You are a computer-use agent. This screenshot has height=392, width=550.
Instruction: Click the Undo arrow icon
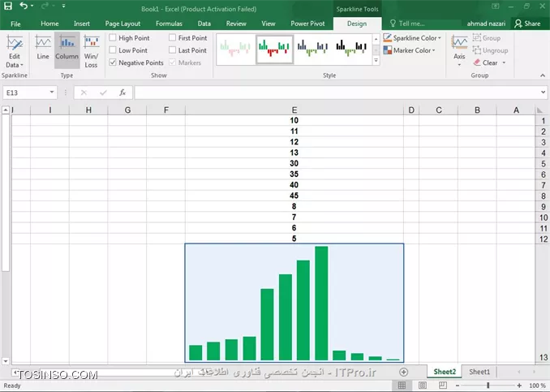coord(24,6)
